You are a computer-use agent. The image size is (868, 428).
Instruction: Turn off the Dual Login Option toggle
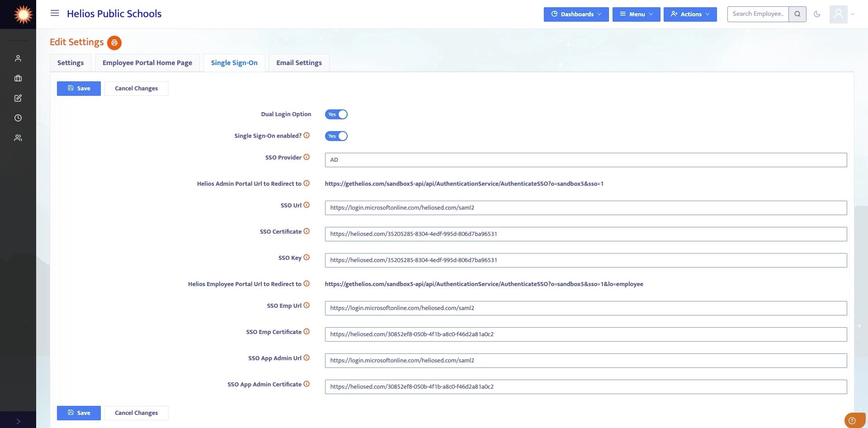336,114
